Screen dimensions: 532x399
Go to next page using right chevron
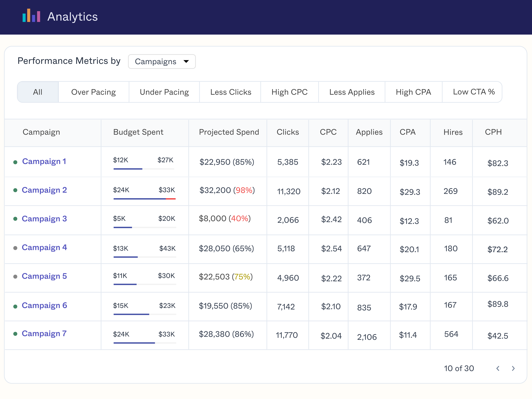(513, 368)
